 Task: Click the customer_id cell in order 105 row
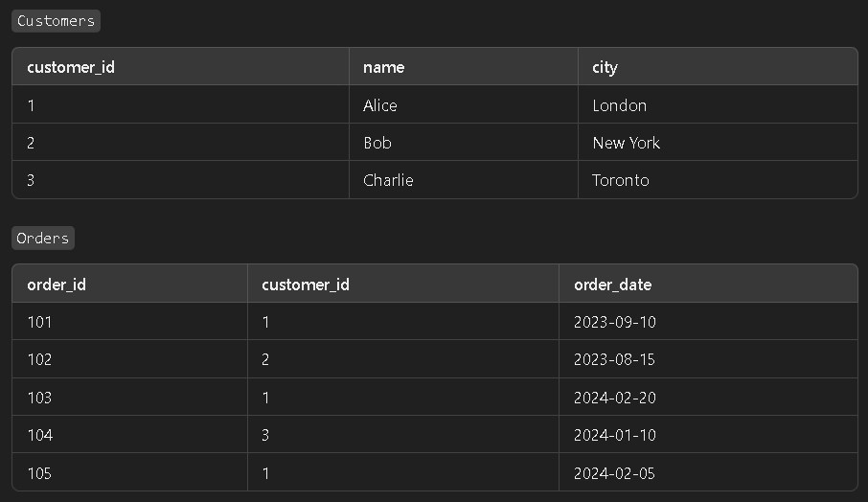point(403,472)
